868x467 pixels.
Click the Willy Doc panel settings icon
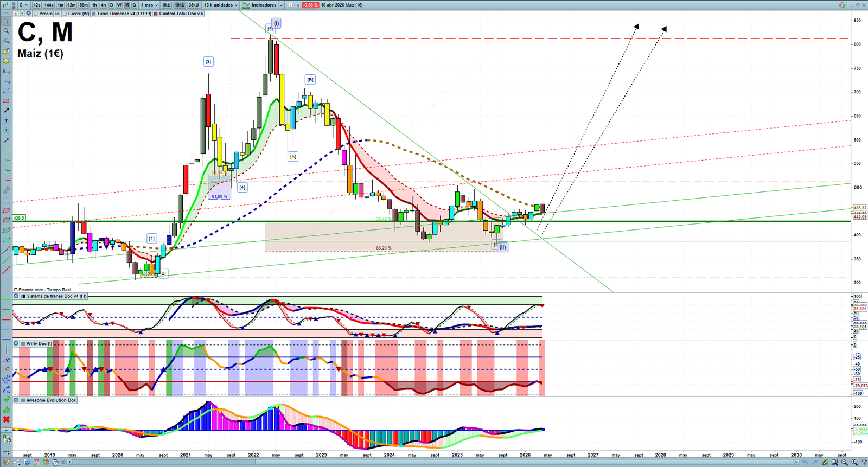(23, 343)
